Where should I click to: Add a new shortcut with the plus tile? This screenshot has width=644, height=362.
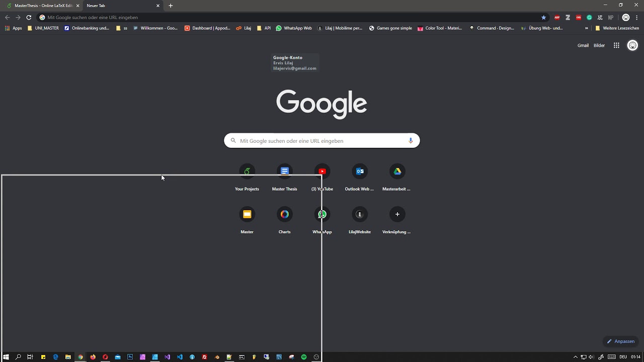point(397,221)
